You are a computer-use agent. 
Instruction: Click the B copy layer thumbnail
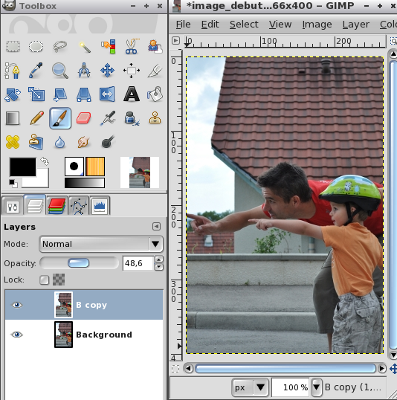tap(63, 305)
